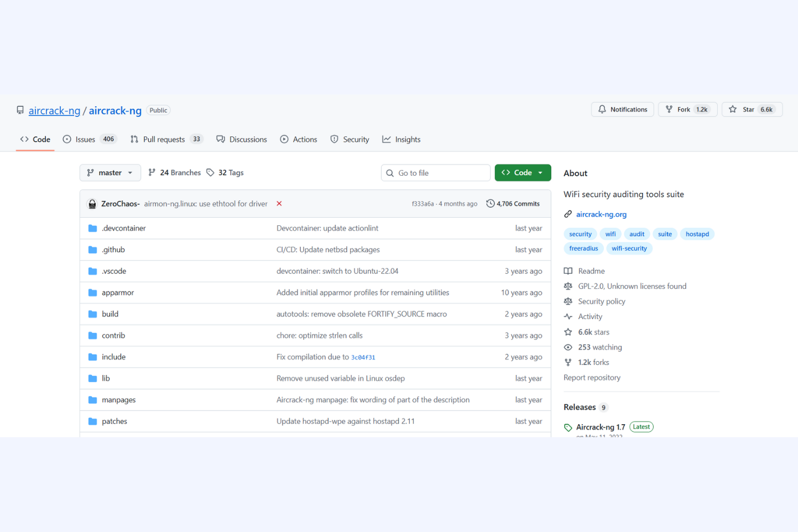Click the Security policy shield icon
Viewport: 798px width, 532px height.
pos(568,301)
